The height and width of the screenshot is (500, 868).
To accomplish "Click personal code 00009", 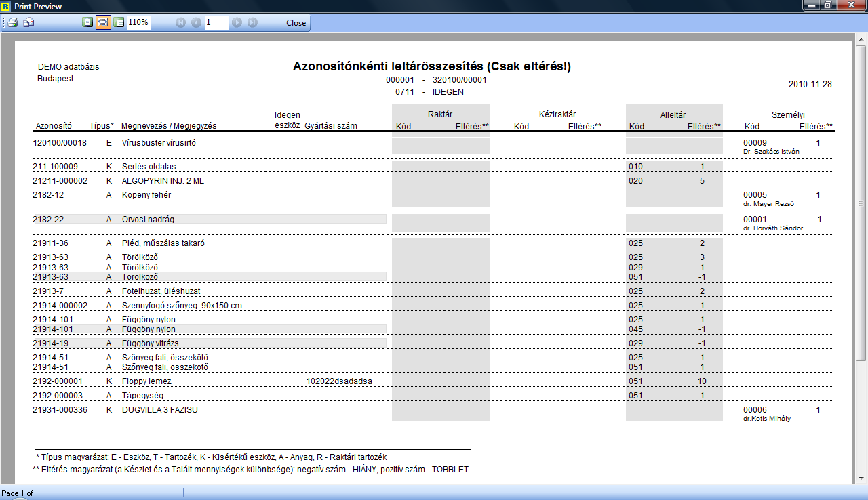I will [755, 143].
